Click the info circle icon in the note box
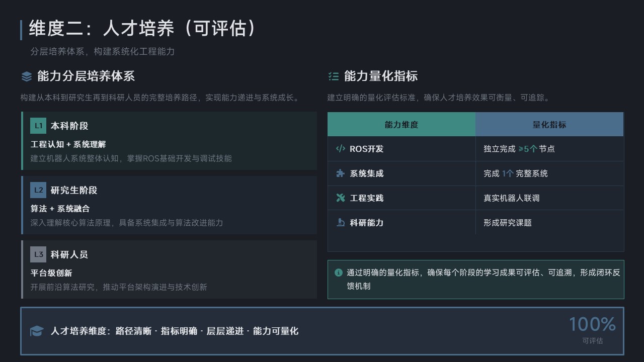 tap(339, 273)
